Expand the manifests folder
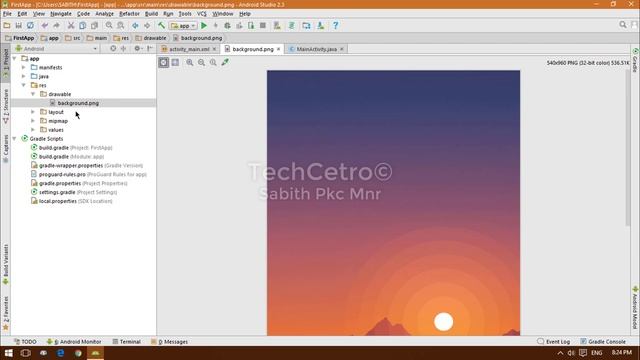 [24, 67]
